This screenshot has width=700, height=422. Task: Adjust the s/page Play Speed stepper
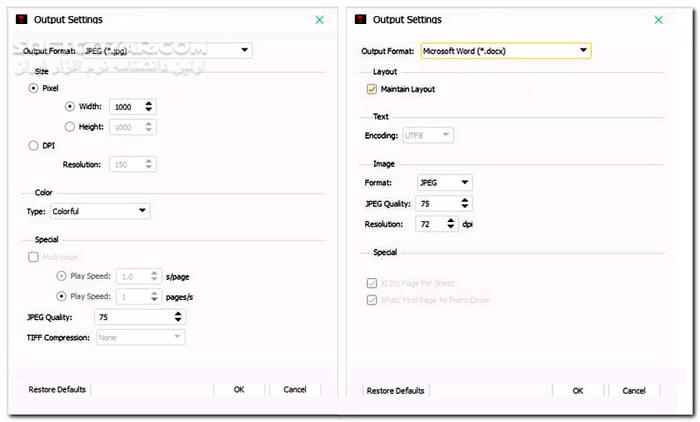click(x=154, y=276)
